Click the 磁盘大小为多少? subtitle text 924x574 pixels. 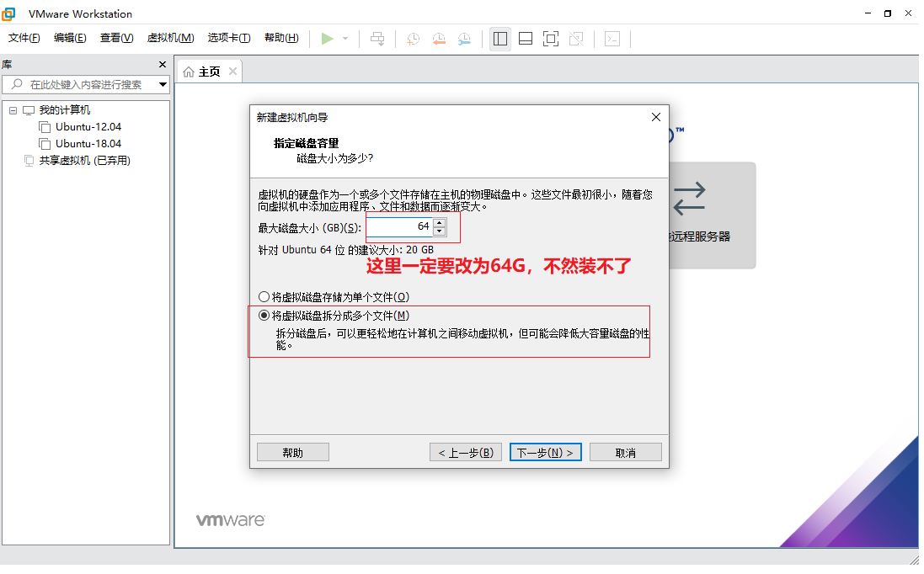[334, 158]
